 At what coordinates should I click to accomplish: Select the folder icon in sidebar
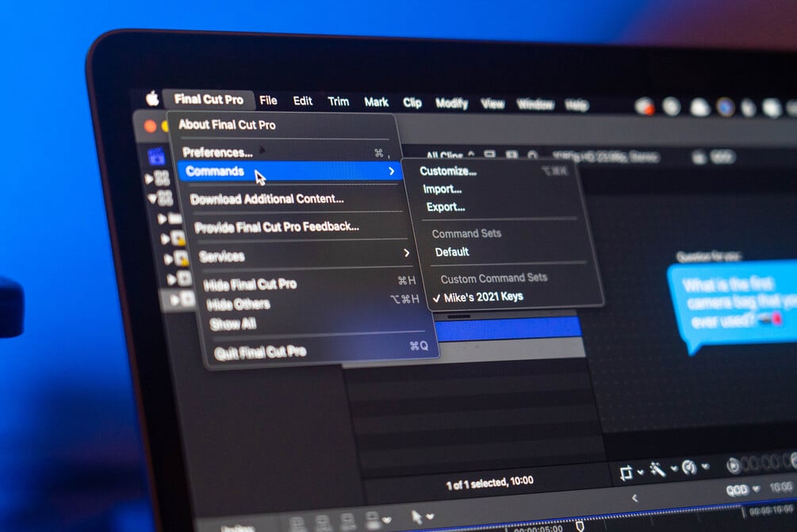(x=175, y=219)
